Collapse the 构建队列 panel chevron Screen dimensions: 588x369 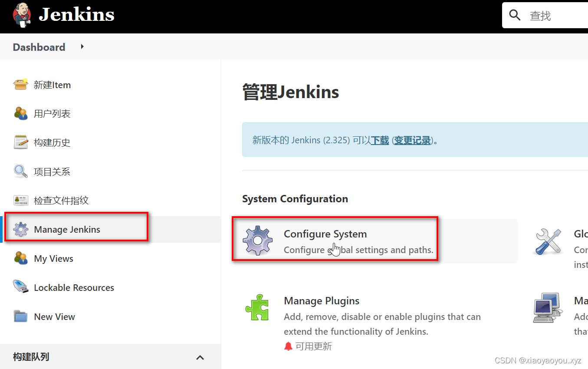(200, 357)
